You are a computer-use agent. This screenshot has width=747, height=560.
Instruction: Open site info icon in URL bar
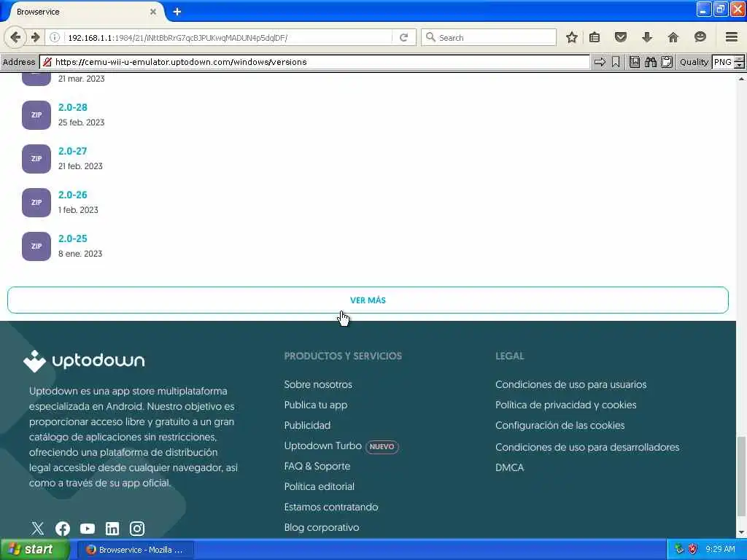(x=55, y=37)
